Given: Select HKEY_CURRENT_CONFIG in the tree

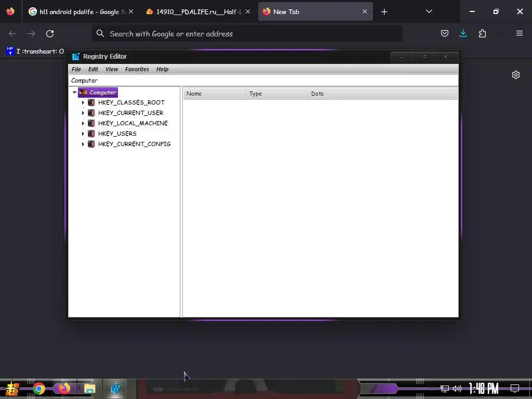Looking at the screenshot, I should [134, 144].
